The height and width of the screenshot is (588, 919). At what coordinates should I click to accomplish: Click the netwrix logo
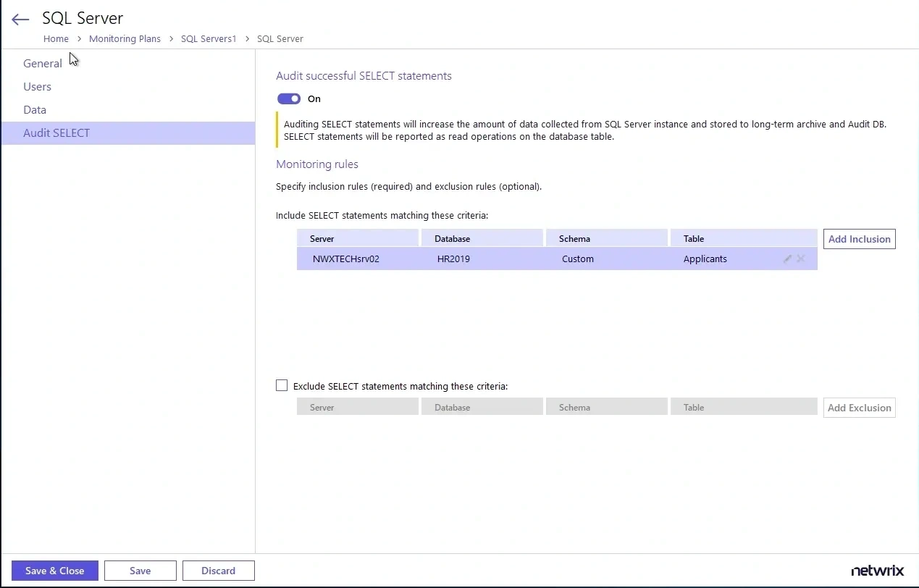877,570
